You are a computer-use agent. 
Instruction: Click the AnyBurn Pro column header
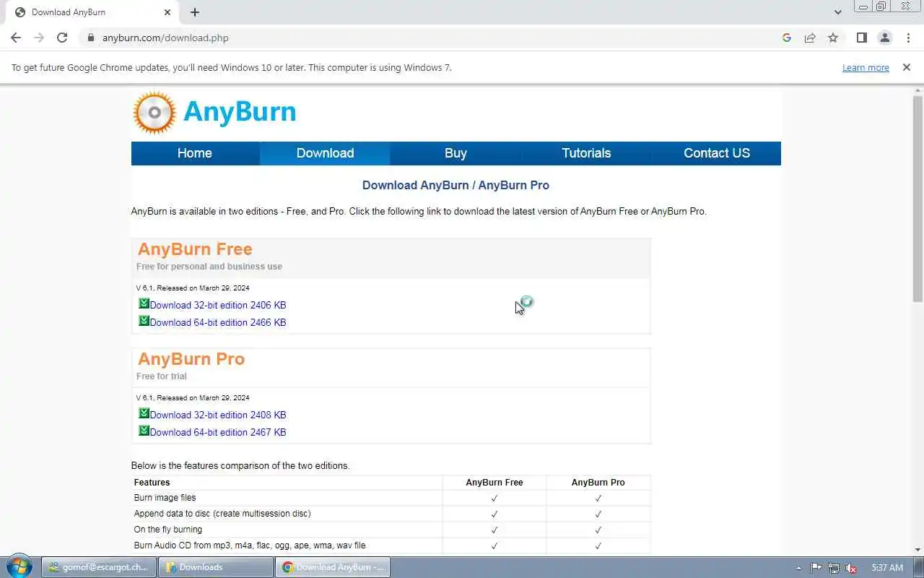598,483
